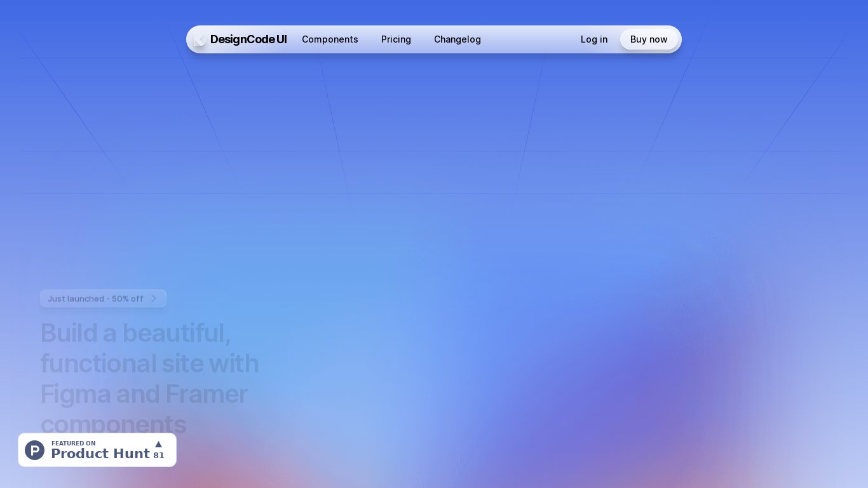Click the Log in link

click(x=594, y=39)
